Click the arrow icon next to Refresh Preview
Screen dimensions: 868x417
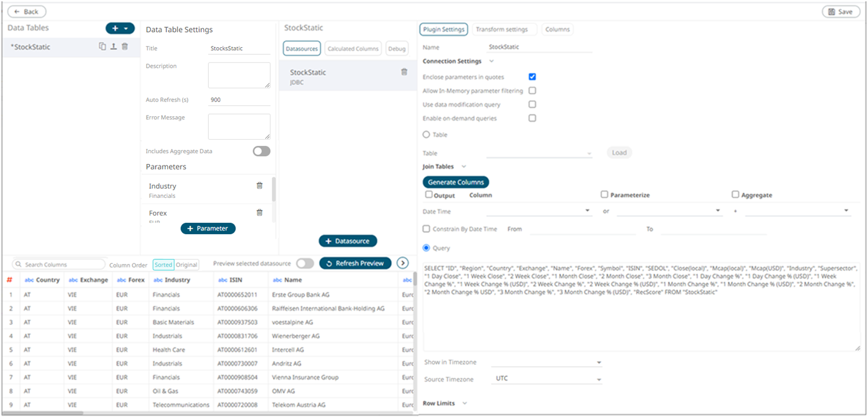point(403,263)
